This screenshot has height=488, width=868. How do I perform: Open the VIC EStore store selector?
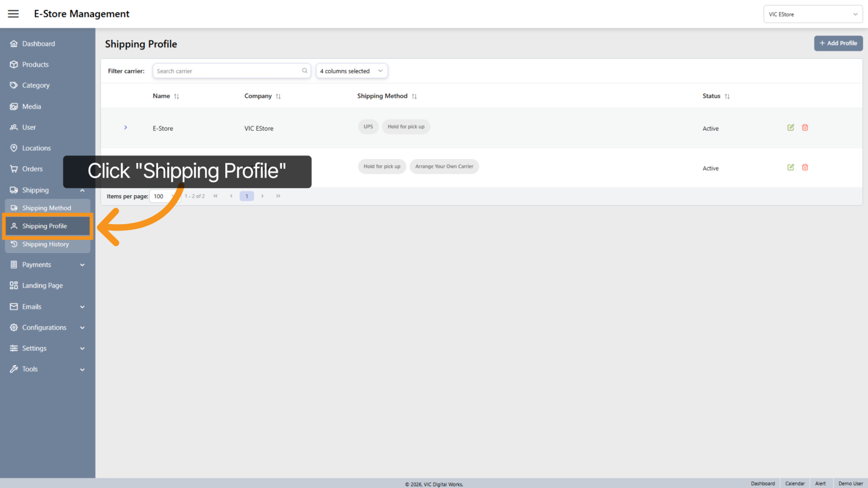[x=812, y=14]
